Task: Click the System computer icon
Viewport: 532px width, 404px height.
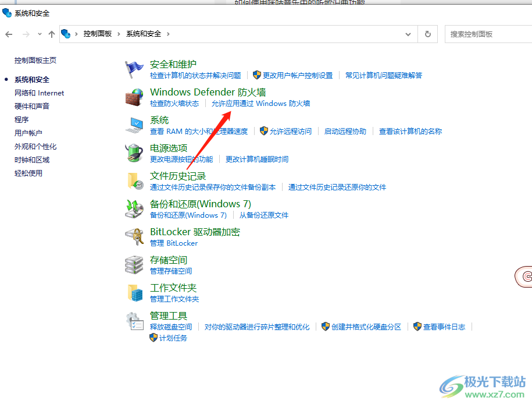Action: pyautogui.click(x=134, y=125)
